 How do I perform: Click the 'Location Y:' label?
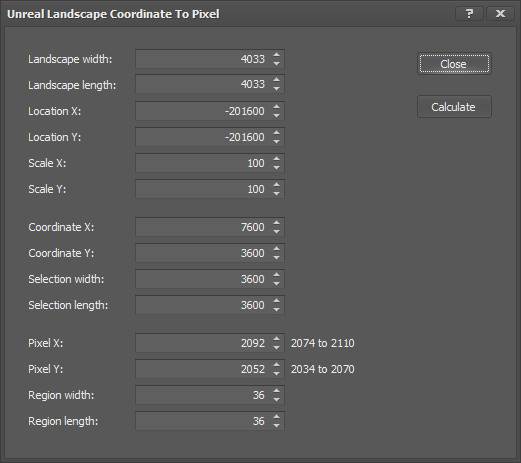[54, 137]
